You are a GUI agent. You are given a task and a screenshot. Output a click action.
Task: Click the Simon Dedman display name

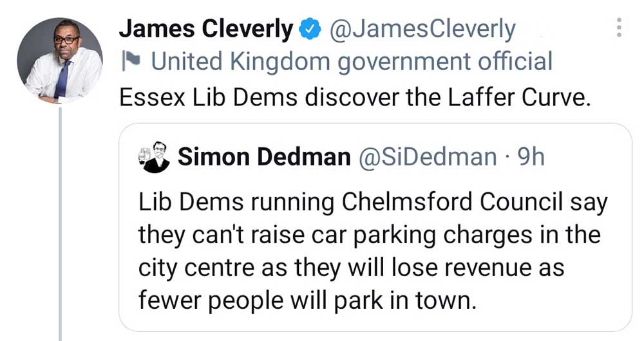pyautogui.click(x=263, y=157)
